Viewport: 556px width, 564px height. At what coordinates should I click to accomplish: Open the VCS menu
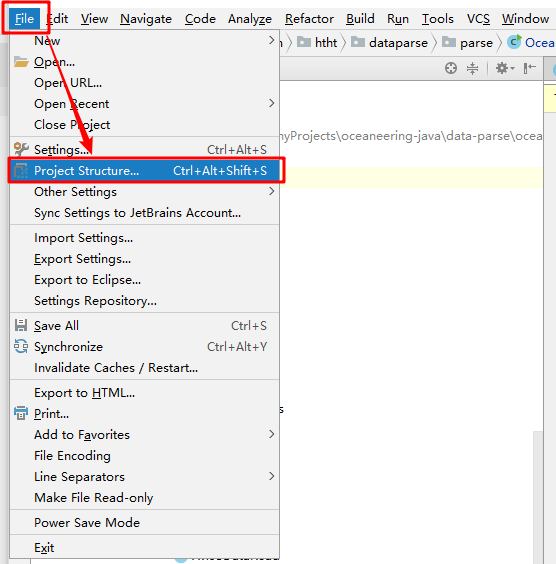coord(478,19)
